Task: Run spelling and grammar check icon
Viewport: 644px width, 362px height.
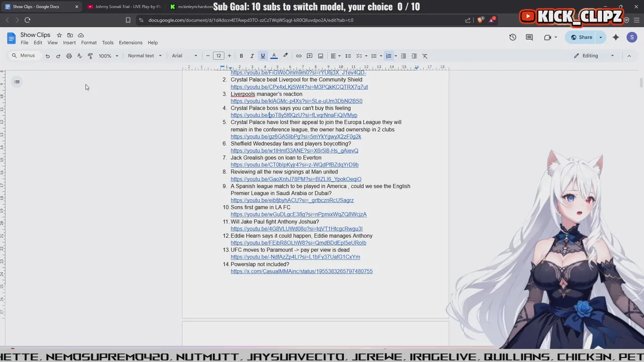Action: 79,56
